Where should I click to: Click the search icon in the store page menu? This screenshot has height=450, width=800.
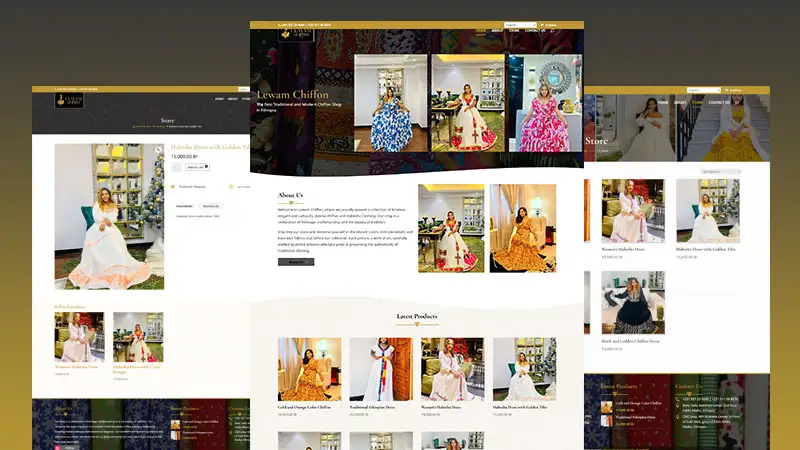click(737, 103)
